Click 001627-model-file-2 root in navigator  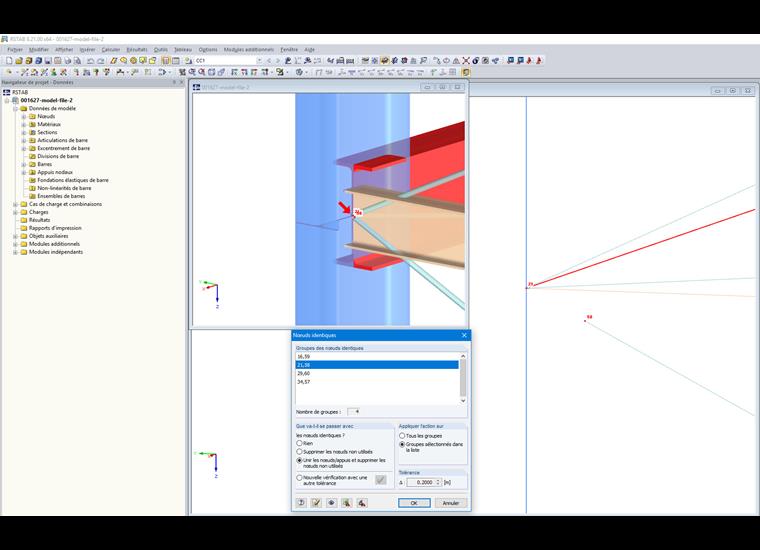[47, 100]
